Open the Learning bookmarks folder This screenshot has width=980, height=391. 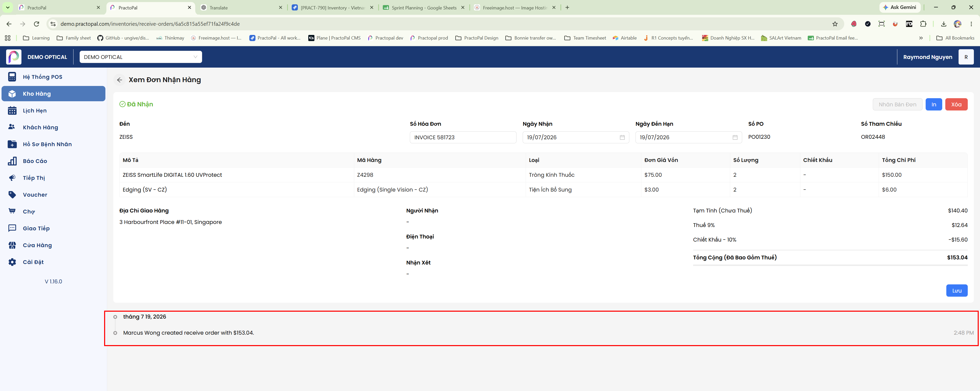36,38
